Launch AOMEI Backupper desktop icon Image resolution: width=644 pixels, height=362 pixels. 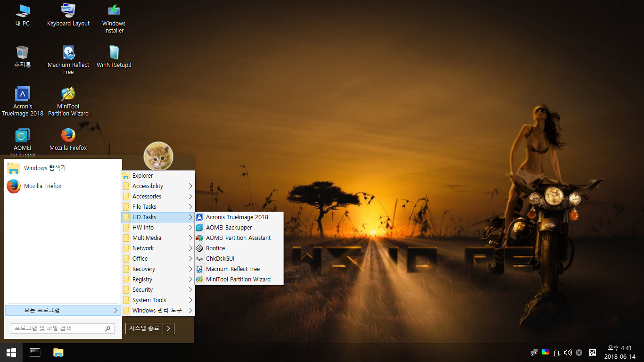[x=22, y=143]
